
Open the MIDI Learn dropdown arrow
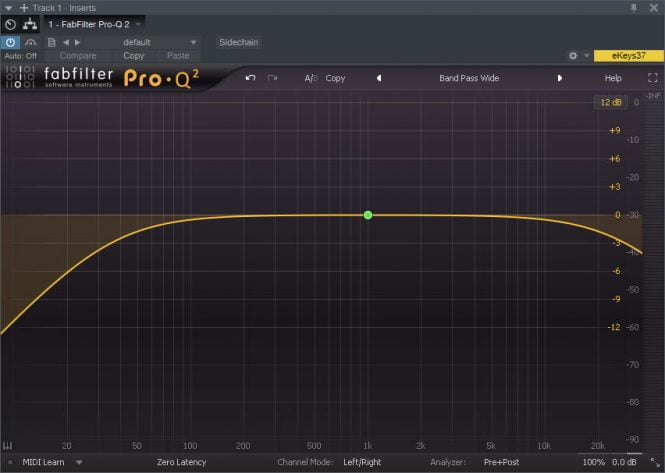(79, 462)
